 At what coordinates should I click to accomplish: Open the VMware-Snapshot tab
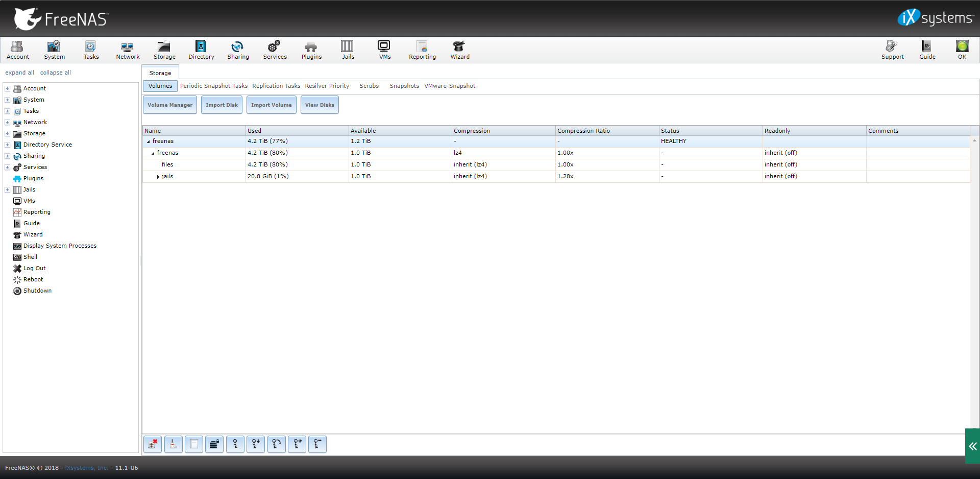(x=450, y=86)
